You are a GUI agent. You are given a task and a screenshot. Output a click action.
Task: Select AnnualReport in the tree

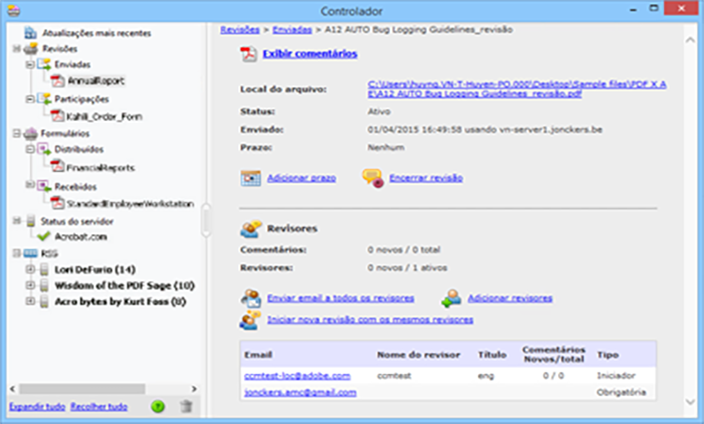click(96, 81)
